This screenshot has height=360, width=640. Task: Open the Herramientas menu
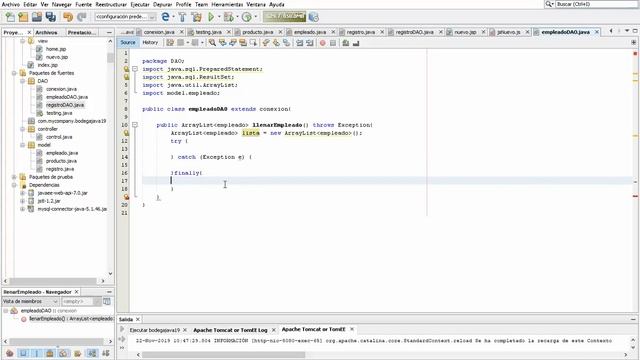tap(227, 4)
